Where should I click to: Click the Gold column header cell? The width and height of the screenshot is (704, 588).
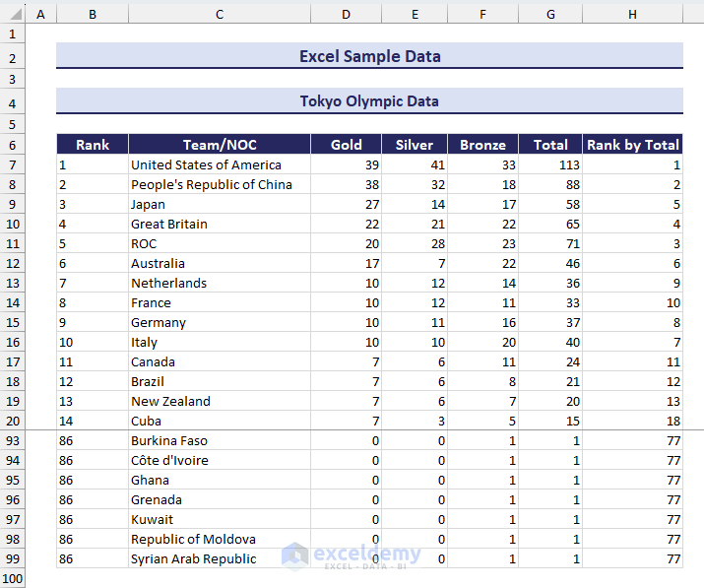pyautogui.click(x=346, y=145)
